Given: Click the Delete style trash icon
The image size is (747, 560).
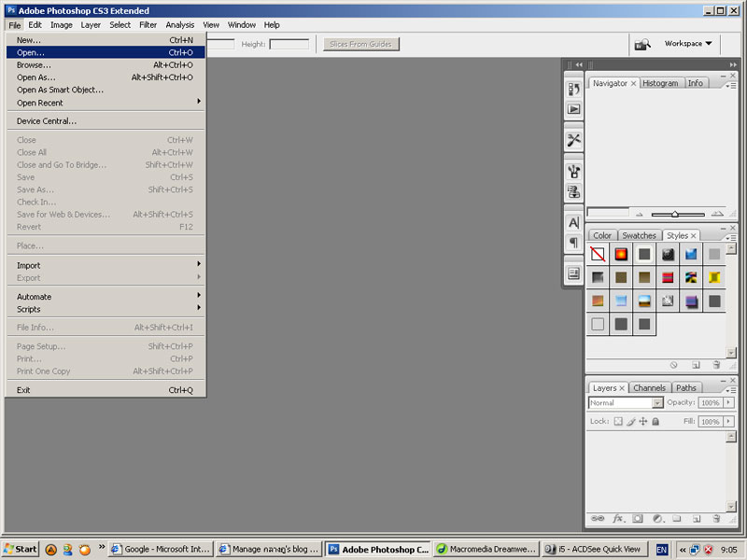Looking at the screenshot, I should pos(716,365).
